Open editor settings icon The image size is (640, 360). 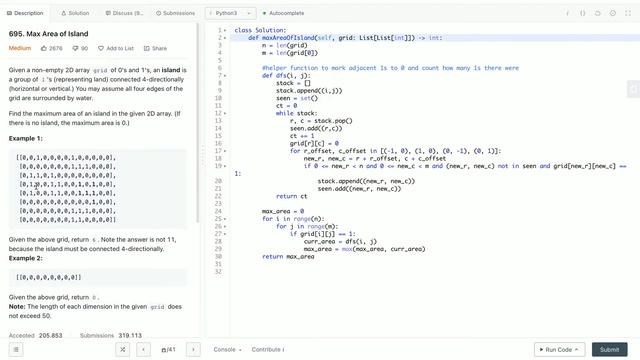pyautogui.click(x=613, y=13)
